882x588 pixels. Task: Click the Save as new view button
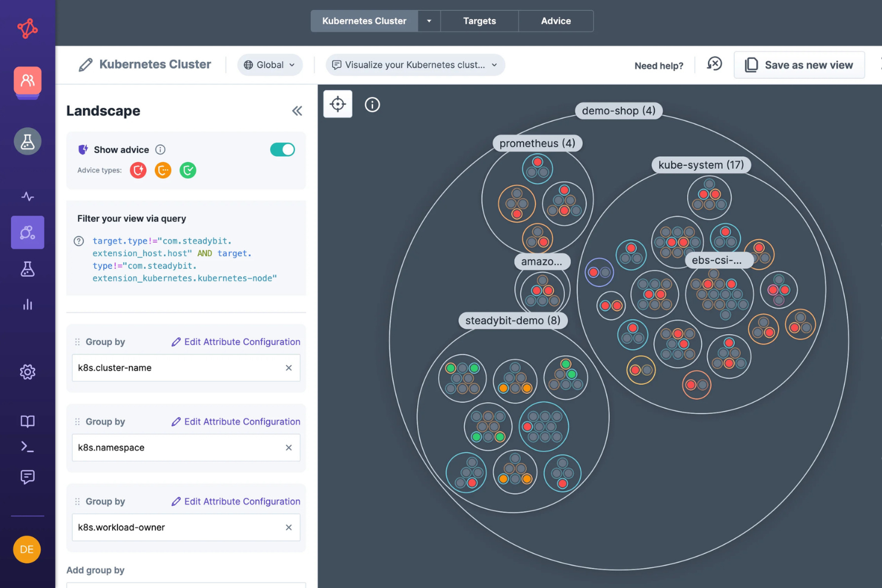point(799,65)
